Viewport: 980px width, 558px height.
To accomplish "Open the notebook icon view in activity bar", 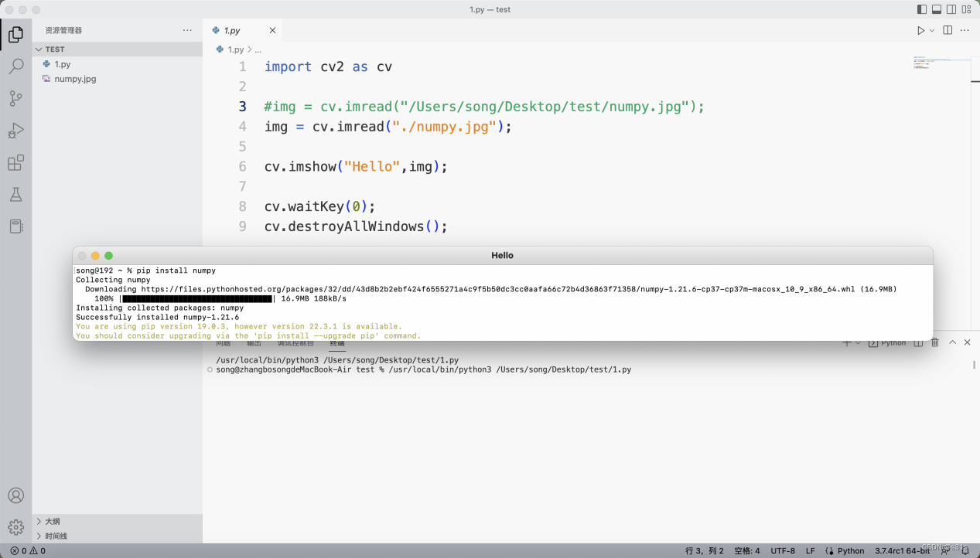I will pos(15,226).
